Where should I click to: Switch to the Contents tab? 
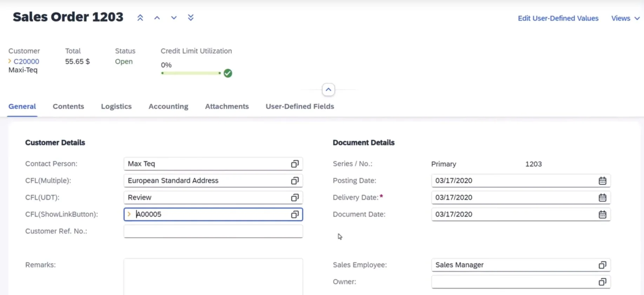tap(68, 106)
